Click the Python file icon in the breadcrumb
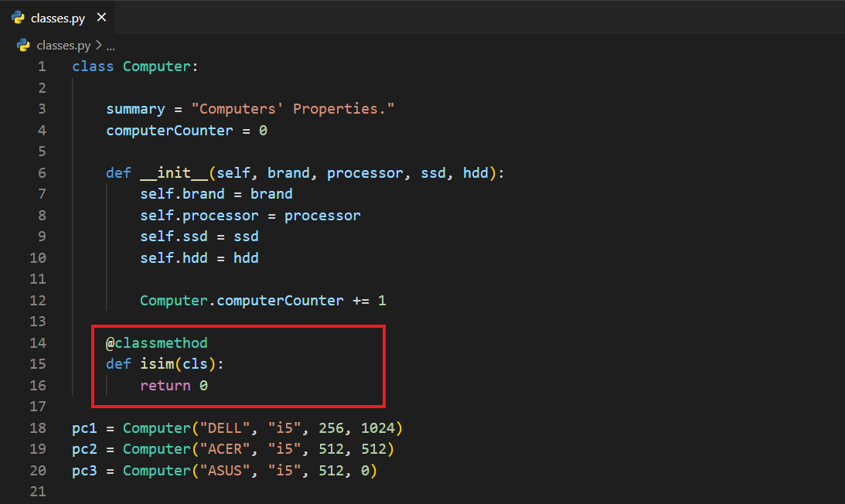The image size is (845, 504). coord(23,46)
